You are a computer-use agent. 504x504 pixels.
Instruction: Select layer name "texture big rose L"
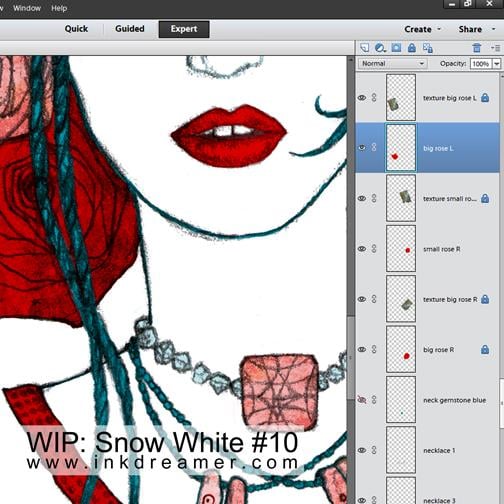(450, 98)
